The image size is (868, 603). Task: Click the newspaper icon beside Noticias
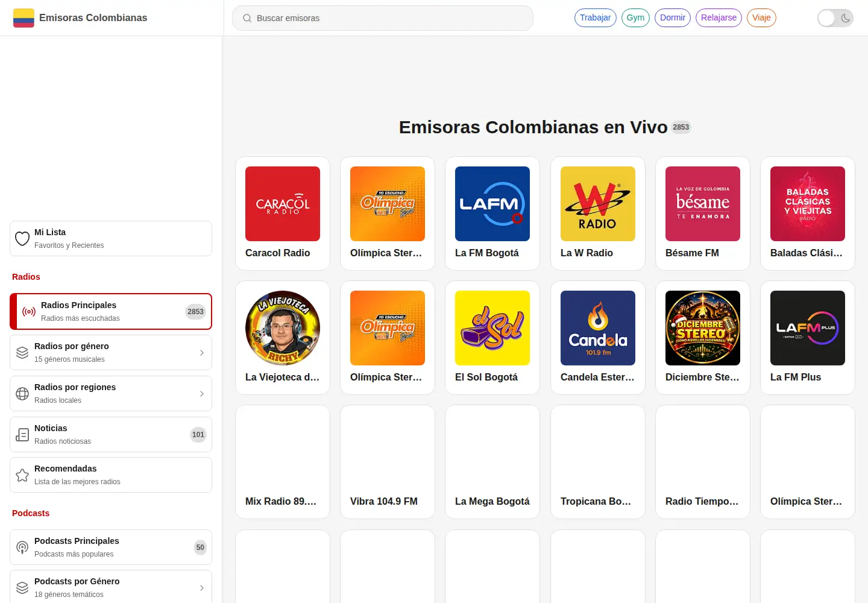(x=22, y=435)
